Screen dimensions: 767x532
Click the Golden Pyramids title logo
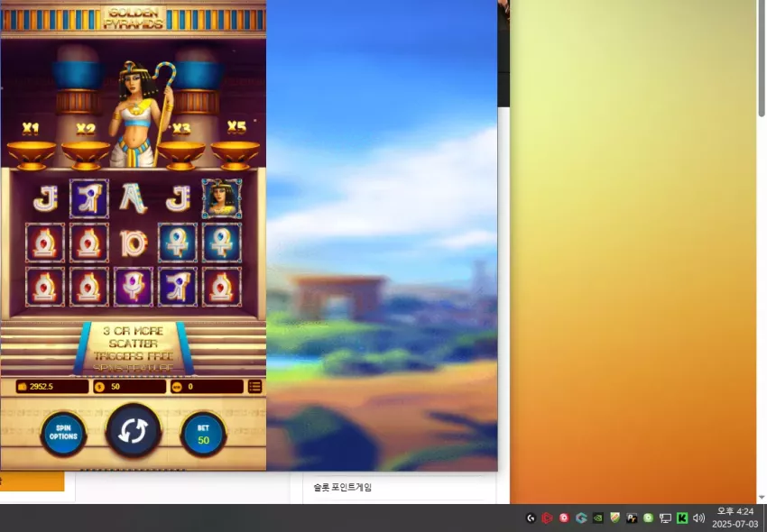click(133, 18)
